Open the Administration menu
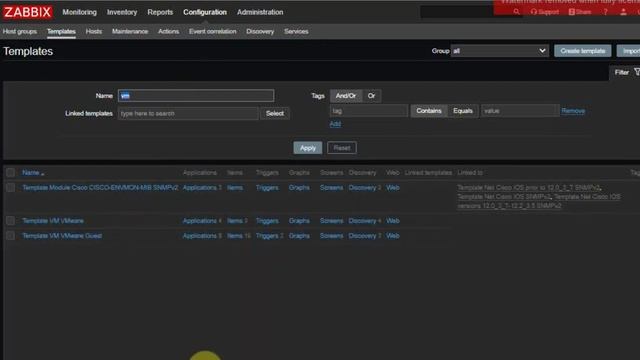 coord(260,12)
